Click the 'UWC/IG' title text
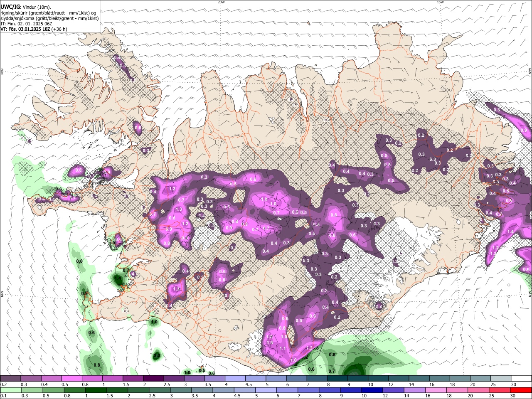 point(10,7)
